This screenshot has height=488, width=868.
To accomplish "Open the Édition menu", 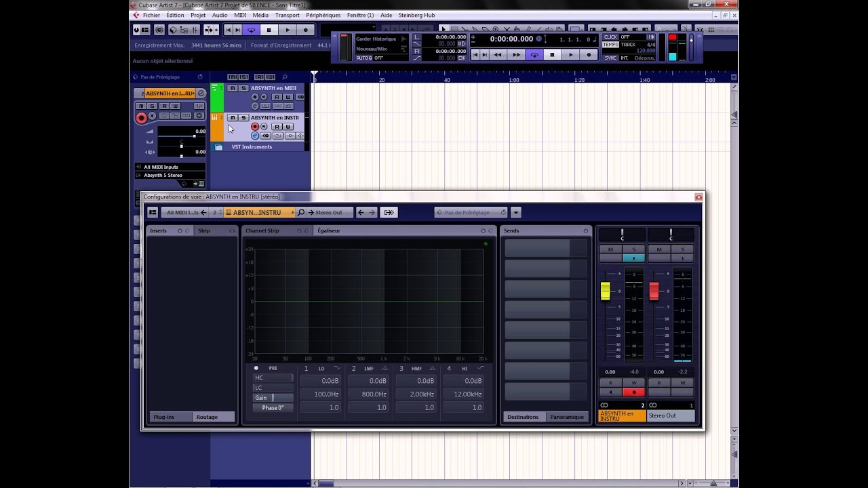I will coord(175,15).
